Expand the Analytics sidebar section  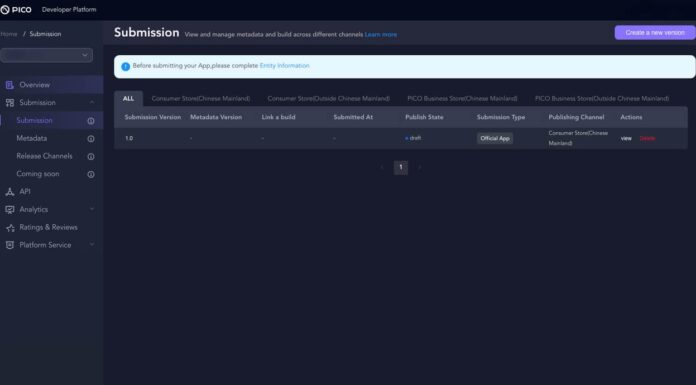pyautogui.click(x=92, y=209)
